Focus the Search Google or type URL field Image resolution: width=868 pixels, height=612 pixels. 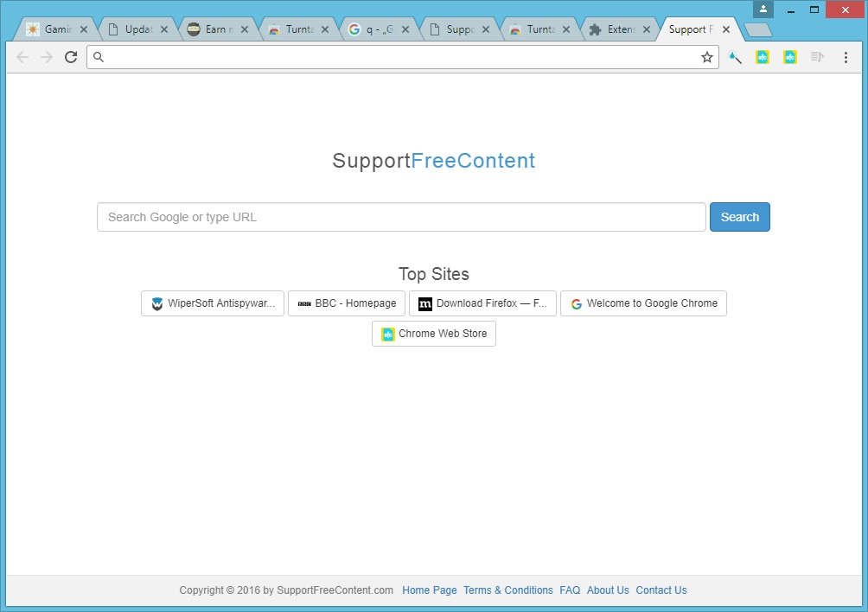[401, 217]
